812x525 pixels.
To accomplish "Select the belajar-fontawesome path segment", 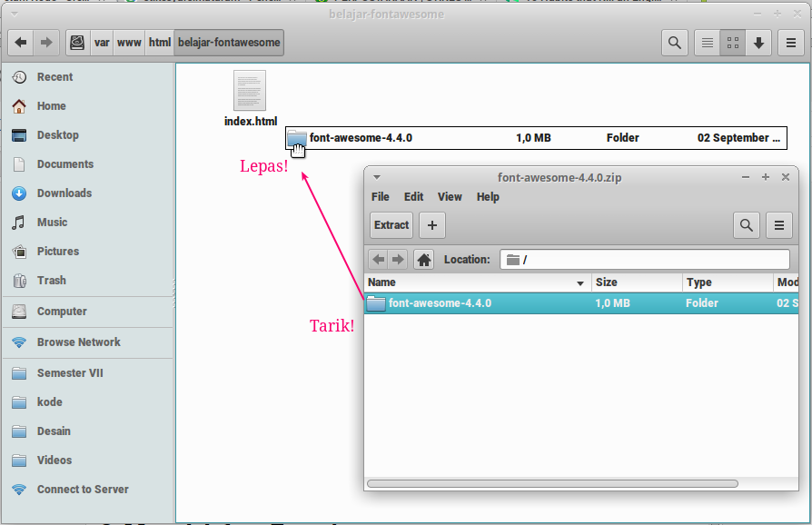I will (229, 43).
